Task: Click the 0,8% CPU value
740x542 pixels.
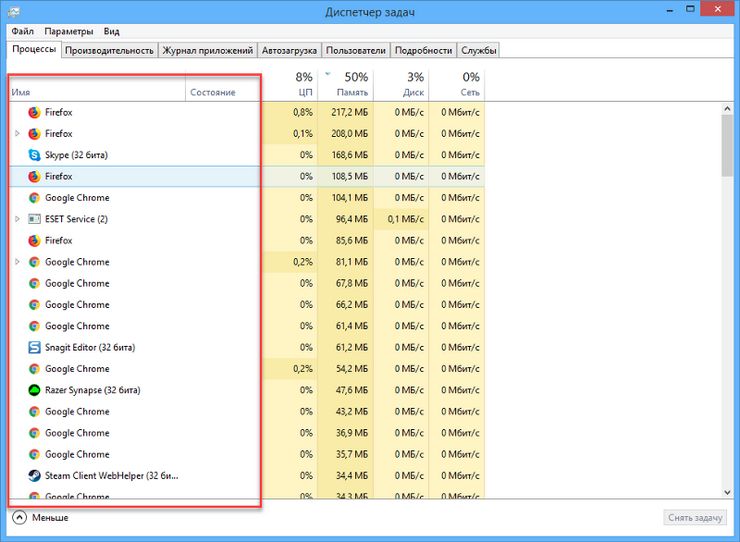Action: coord(303,112)
